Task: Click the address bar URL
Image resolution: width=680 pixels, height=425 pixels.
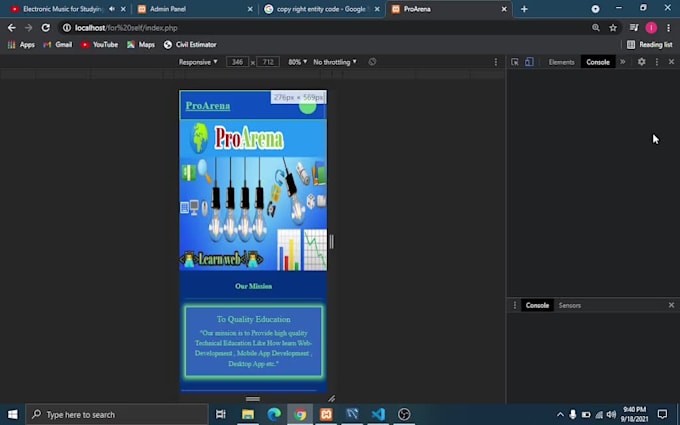Action: tap(126, 28)
